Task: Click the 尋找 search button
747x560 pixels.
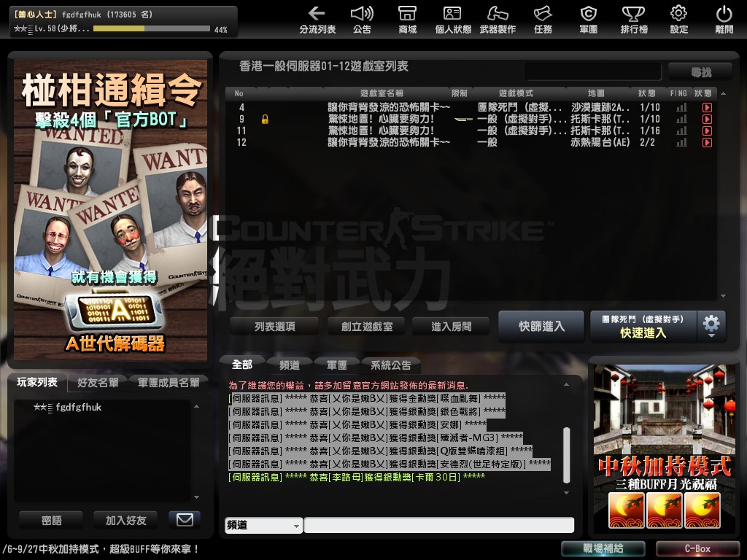Action: pyautogui.click(x=701, y=72)
